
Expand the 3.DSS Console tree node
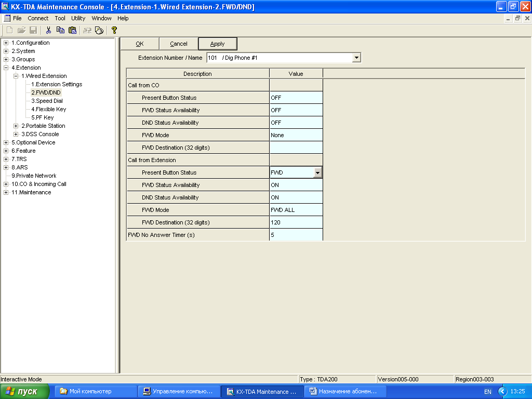pyautogui.click(x=16, y=134)
